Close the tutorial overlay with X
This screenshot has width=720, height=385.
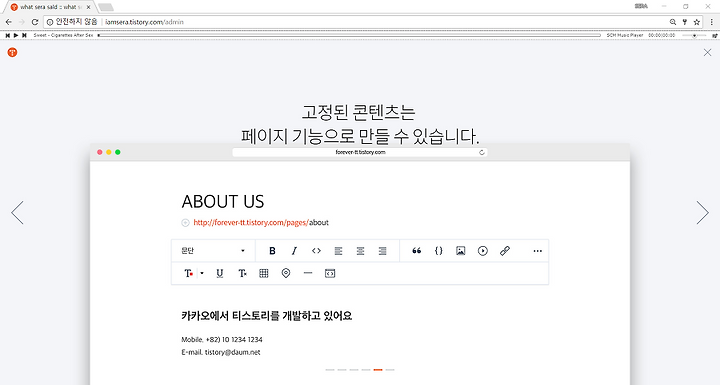[x=708, y=52]
